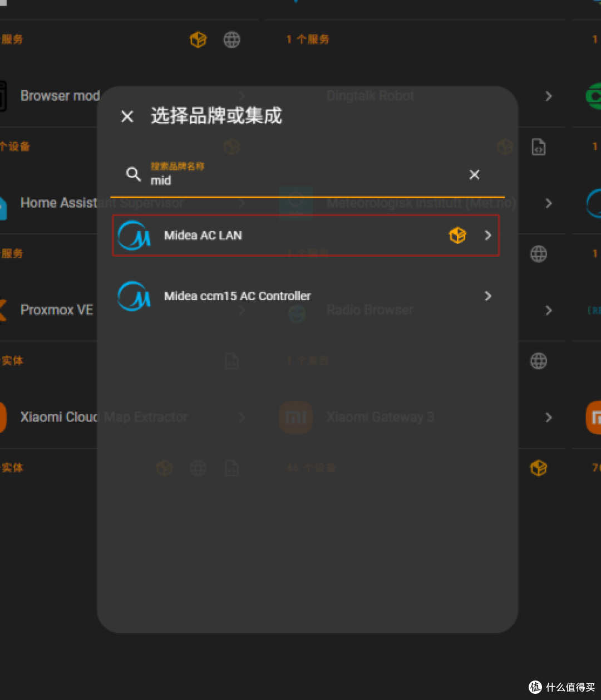The width and height of the screenshot is (601, 700).
Task: Click custom box icon under Xiaomi Gateway 3
Action: pos(538,468)
